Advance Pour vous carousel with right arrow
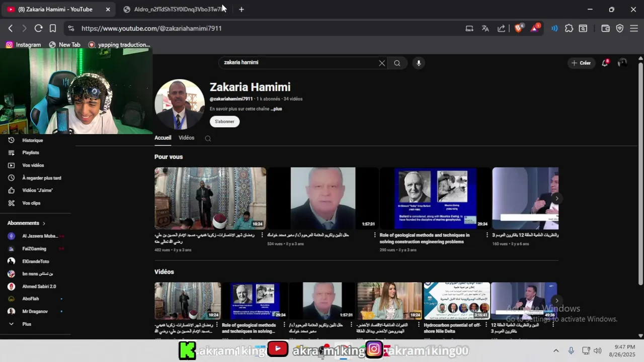 click(x=556, y=199)
